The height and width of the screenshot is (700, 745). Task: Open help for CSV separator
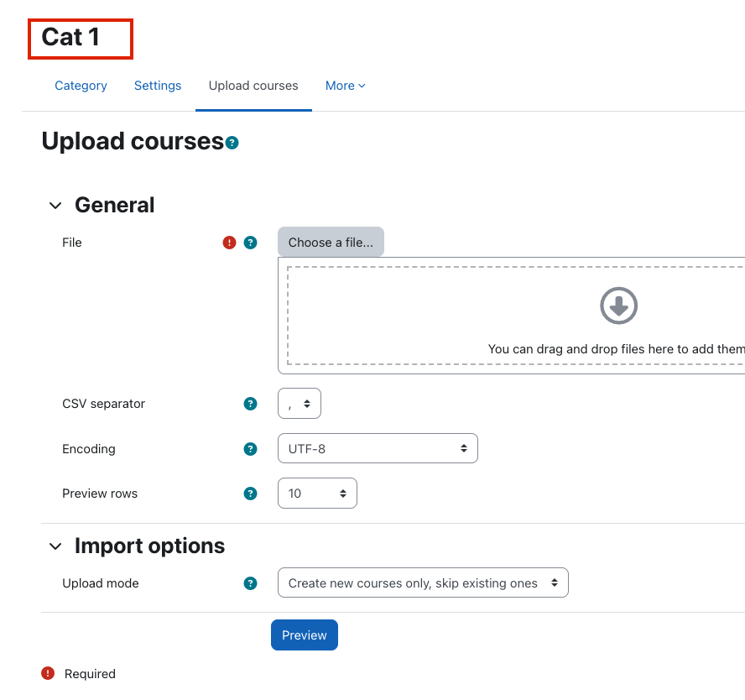click(x=250, y=404)
